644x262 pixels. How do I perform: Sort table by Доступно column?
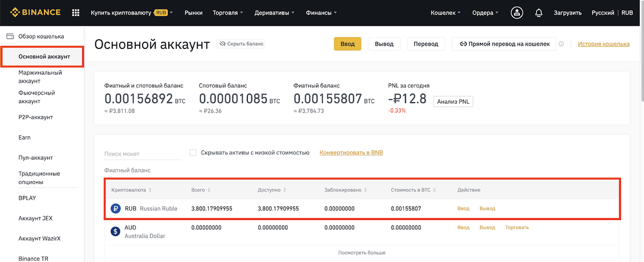pyautogui.click(x=272, y=190)
